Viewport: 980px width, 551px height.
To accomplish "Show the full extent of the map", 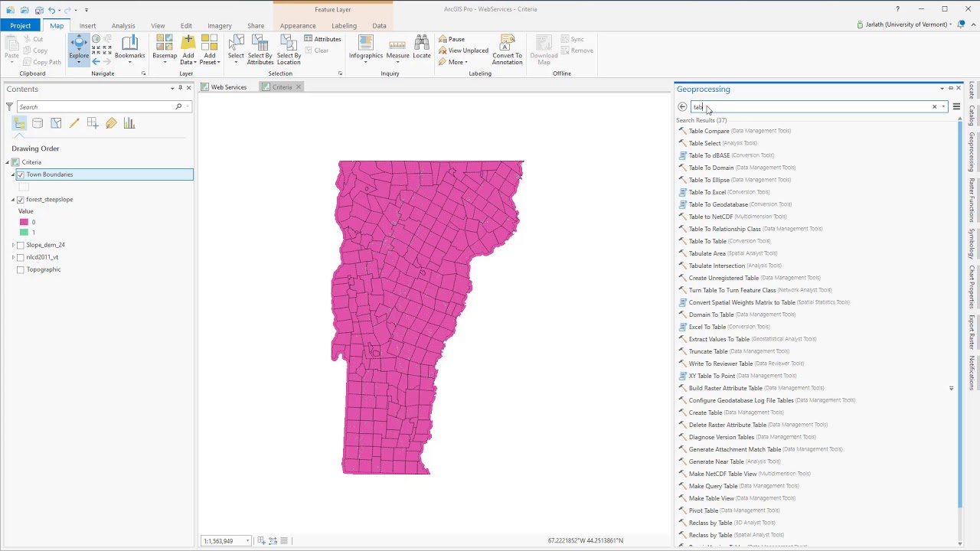I will 96,39.
